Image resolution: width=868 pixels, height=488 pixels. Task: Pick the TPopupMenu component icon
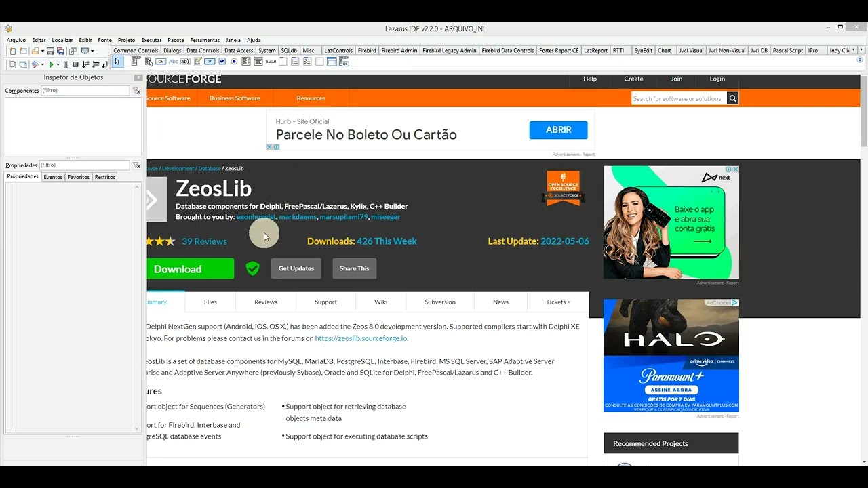(149, 62)
